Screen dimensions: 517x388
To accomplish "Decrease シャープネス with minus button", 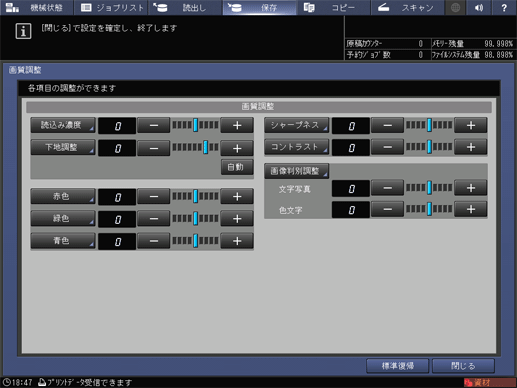I will 387,125.
